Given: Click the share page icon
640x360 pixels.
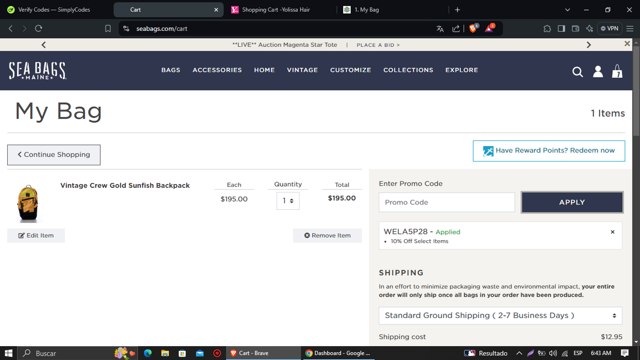Looking at the screenshot, I should pyautogui.click(x=456, y=29).
